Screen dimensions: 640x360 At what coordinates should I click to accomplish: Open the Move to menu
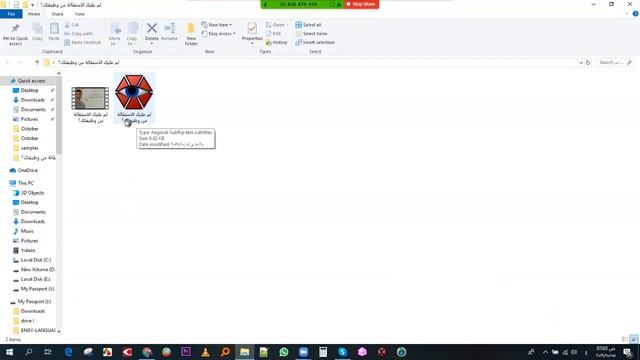click(115, 34)
